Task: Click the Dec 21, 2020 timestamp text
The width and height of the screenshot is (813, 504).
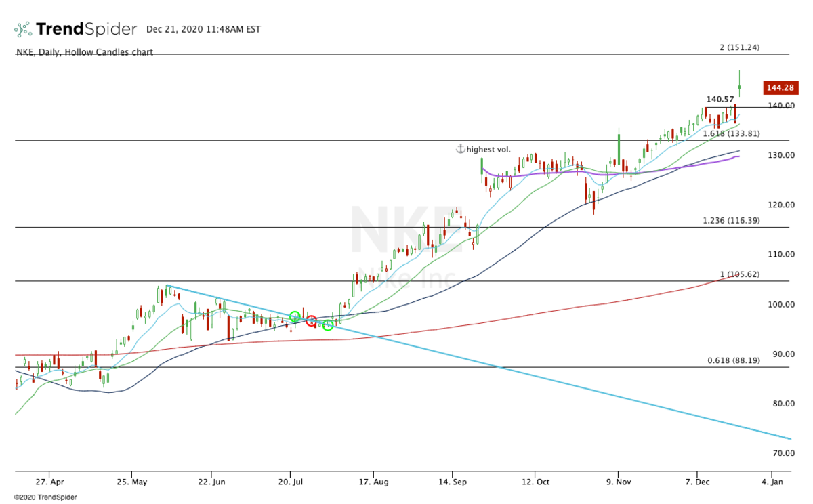Action: 203,29
